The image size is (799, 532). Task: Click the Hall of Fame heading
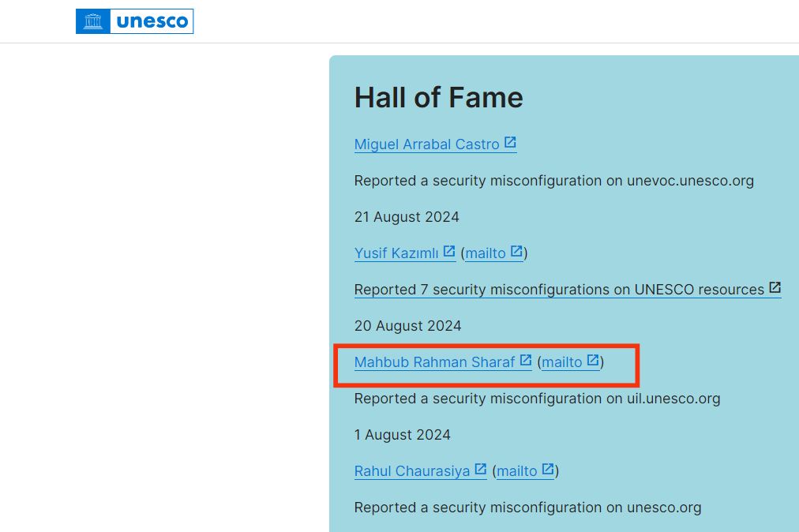pyautogui.click(x=438, y=97)
